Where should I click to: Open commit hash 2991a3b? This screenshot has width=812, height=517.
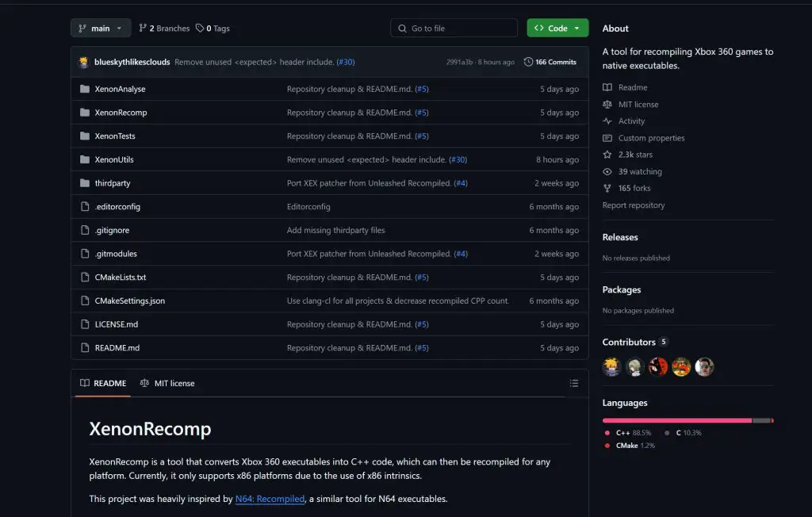[459, 62]
